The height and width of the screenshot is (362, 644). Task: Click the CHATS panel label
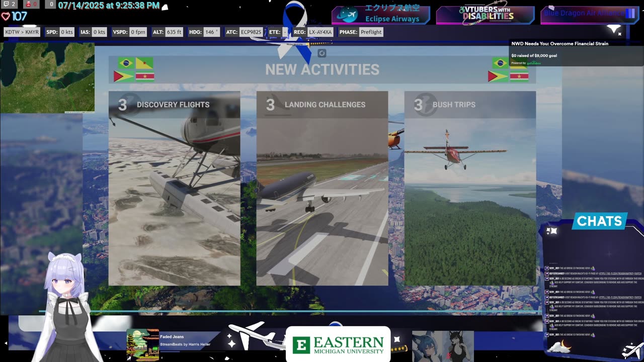599,221
